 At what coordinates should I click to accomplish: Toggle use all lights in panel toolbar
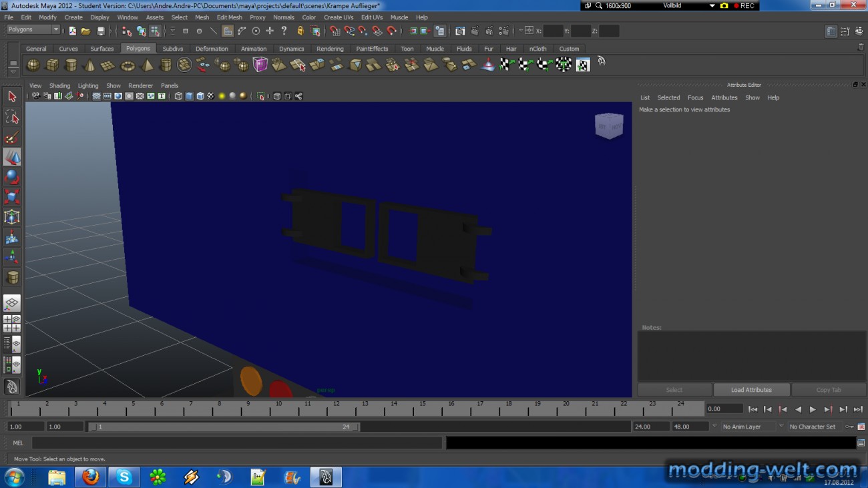pyautogui.click(x=222, y=96)
